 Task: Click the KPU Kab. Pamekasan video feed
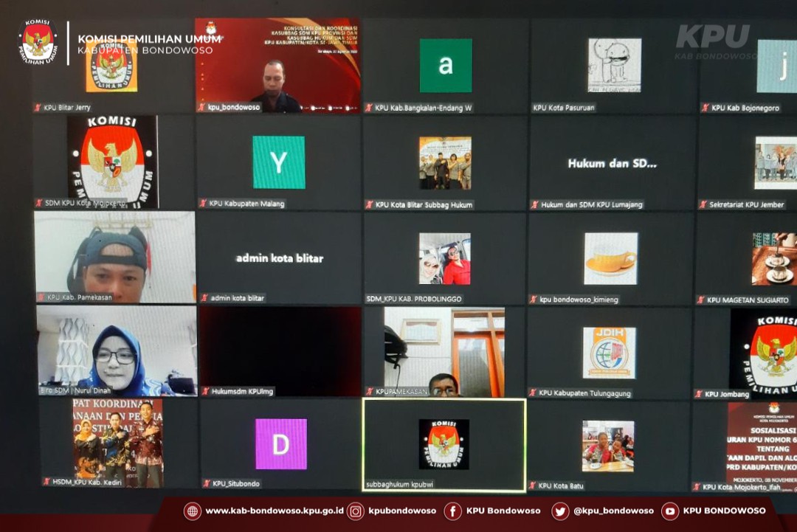pos(114,257)
